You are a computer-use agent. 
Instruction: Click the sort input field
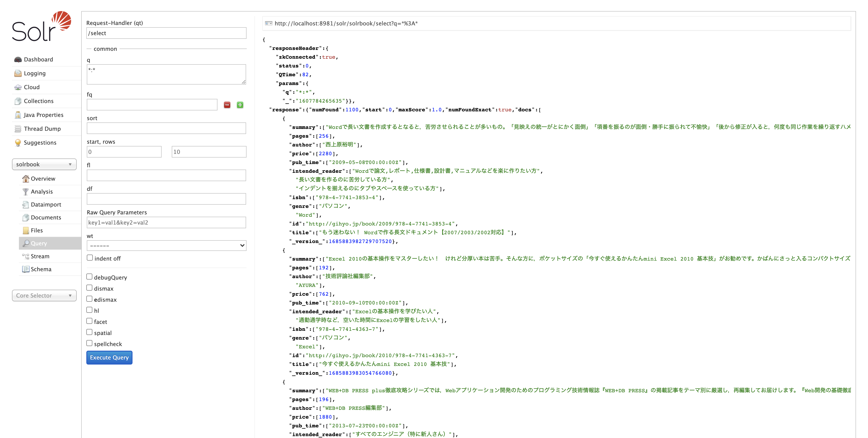(x=166, y=128)
